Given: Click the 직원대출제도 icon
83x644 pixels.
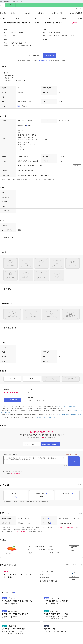Looking at the screenshot, I should (x=26, y=275).
